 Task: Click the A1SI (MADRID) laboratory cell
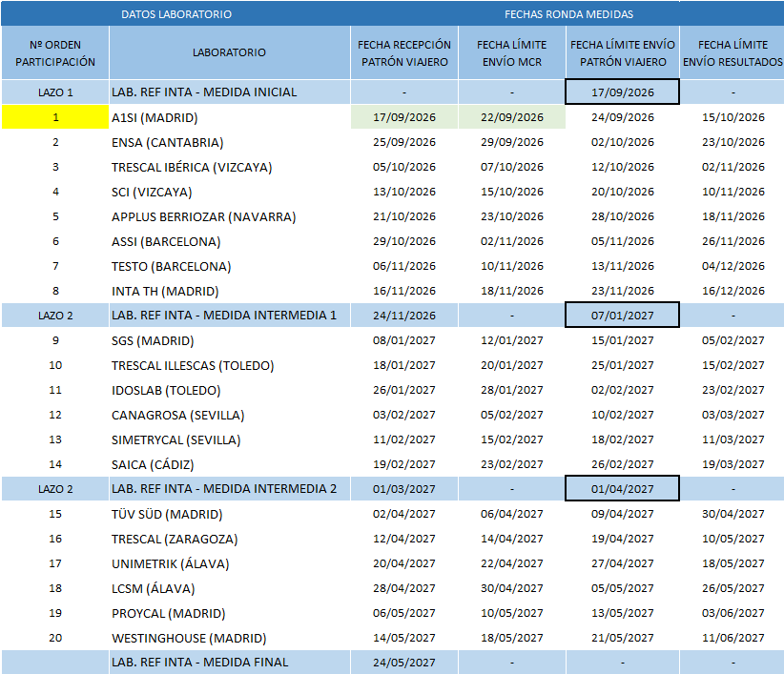pos(230,117)
